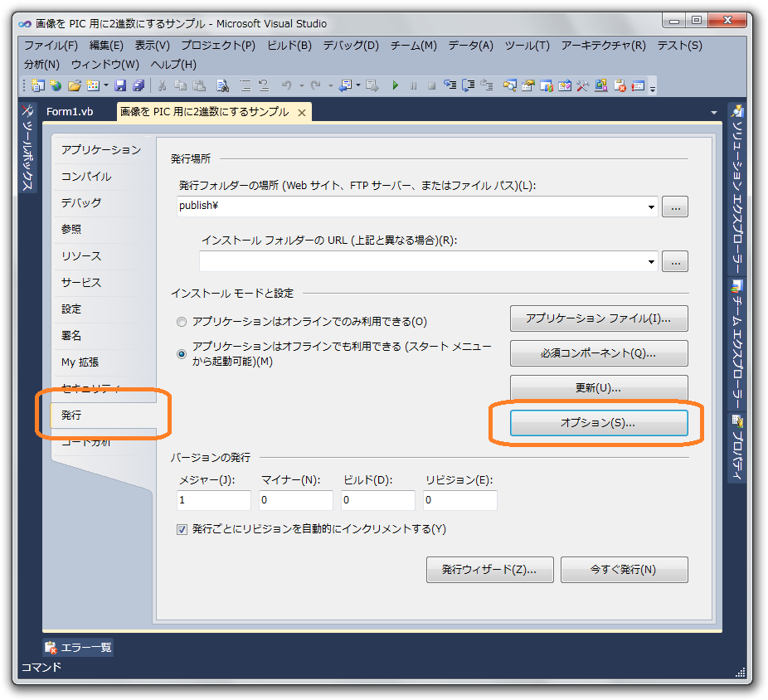
Task: Close the project properties document tab
Action: tap(302, 113)
